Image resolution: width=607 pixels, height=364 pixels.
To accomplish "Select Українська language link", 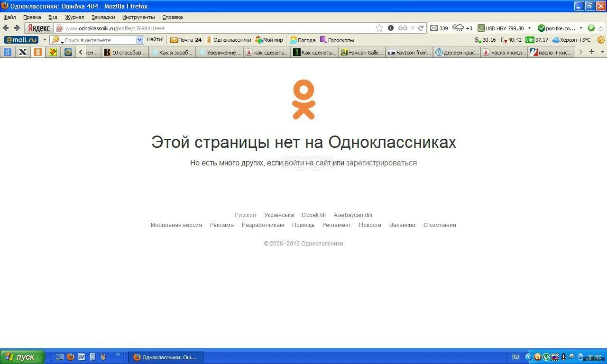I will point(279,215).
